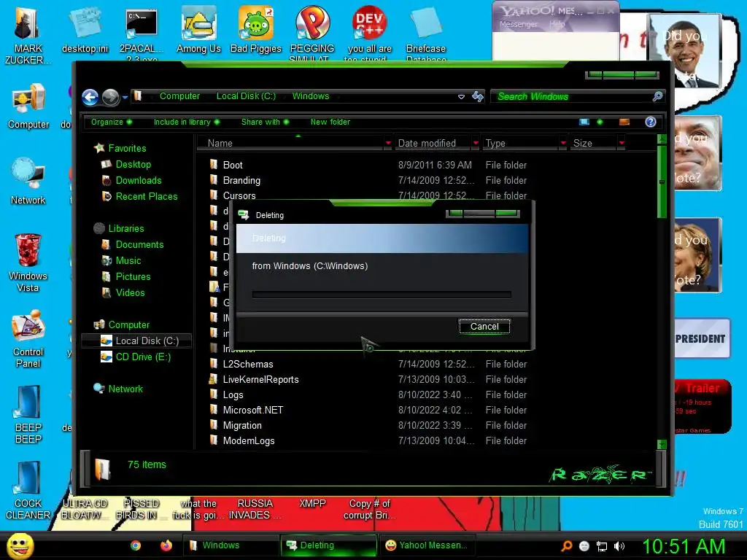Image resolution: width=747 pixels, height=560 pixels.
Task: Select the L2Schemas folder row
Action: (368, 365)
